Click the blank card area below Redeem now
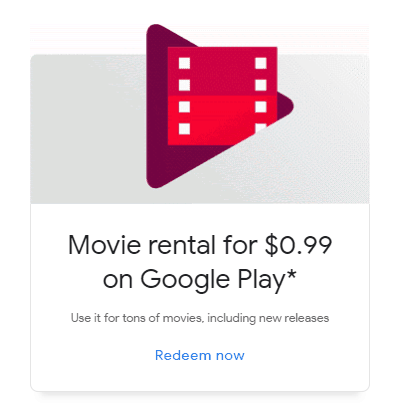Screen dimensions: 409x409 [200, 378]
